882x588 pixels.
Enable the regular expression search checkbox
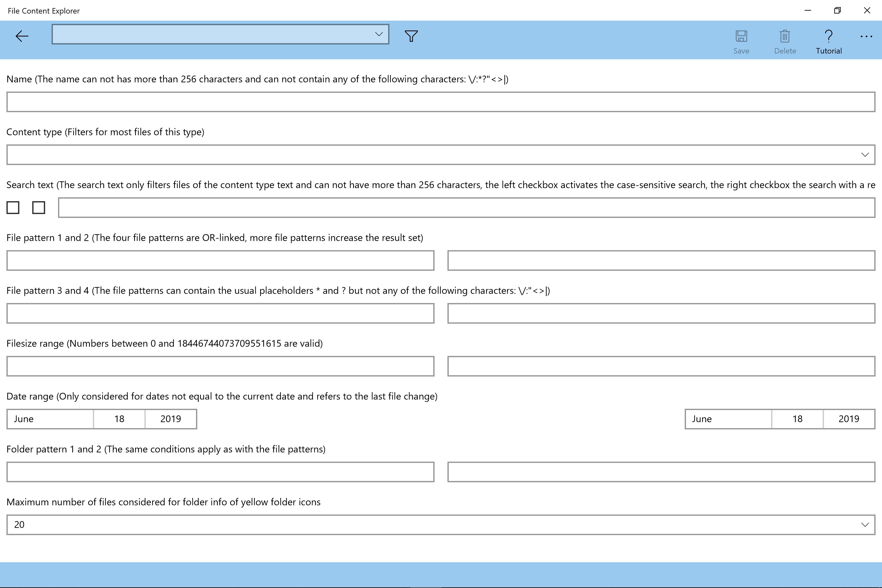click(39, 207)
